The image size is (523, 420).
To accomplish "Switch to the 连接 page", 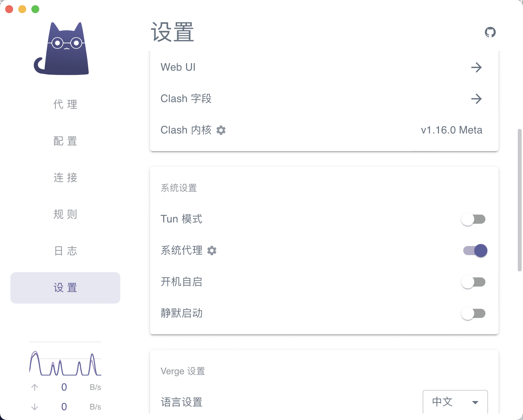I will pos(65,178).
